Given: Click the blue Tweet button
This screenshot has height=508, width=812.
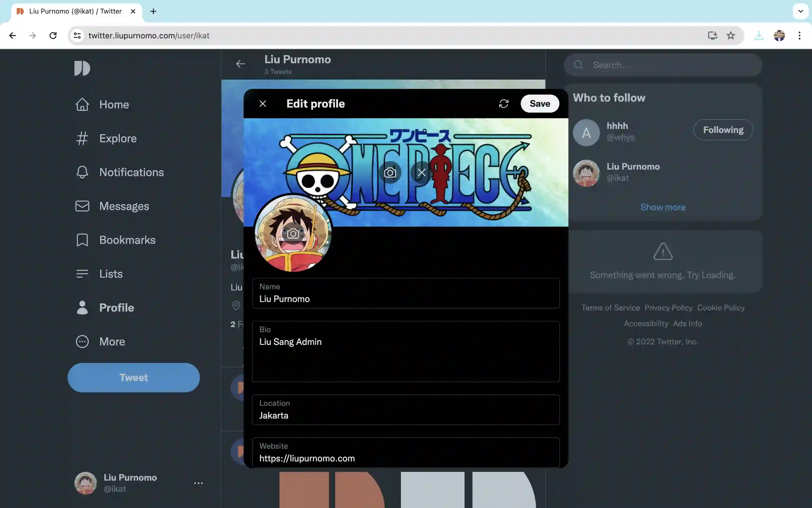Looking at the screenshot, I should coord(134,377).
